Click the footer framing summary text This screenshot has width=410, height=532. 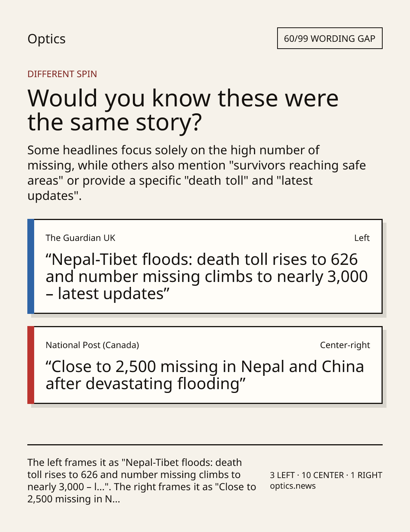[x=142, y=481]
